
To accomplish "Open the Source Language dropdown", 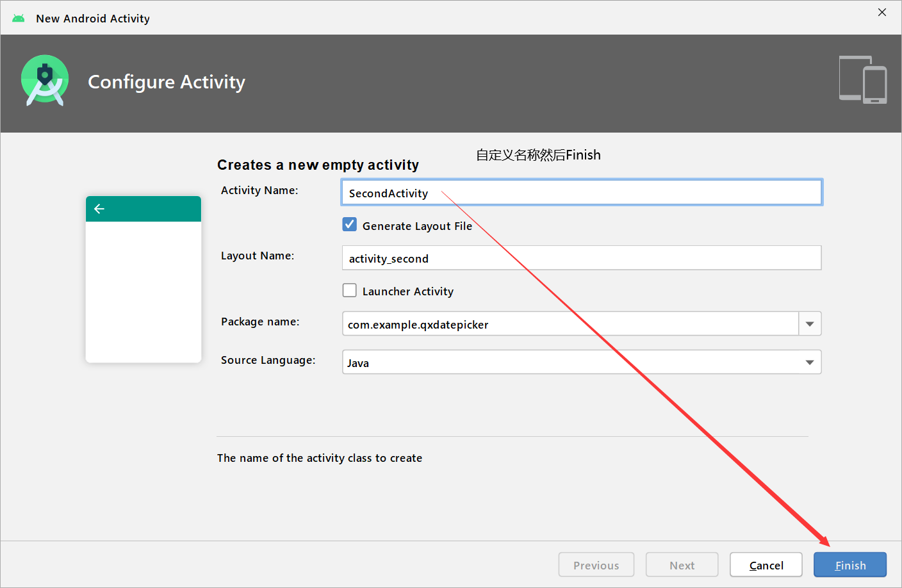I will coord(582,362).
